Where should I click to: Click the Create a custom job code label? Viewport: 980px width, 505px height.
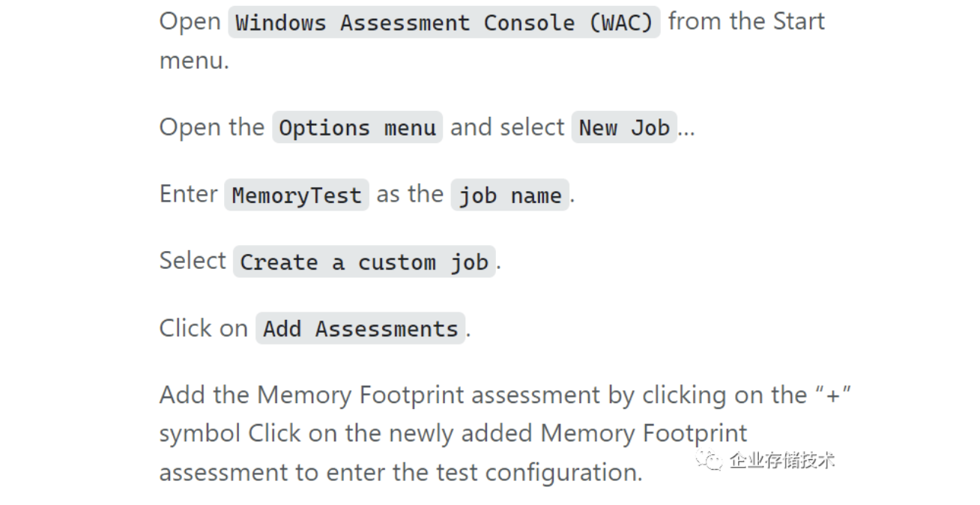pyautogui.click(x=364, y=262)
